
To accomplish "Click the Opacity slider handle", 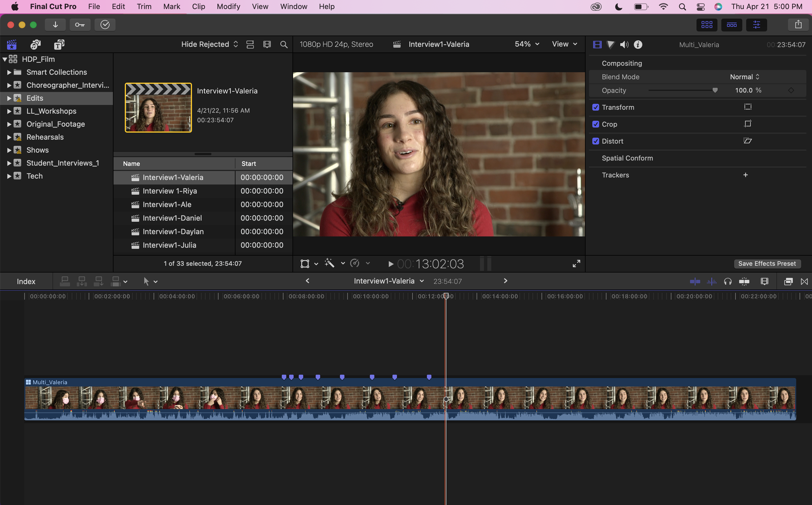I will click(715, 90).
